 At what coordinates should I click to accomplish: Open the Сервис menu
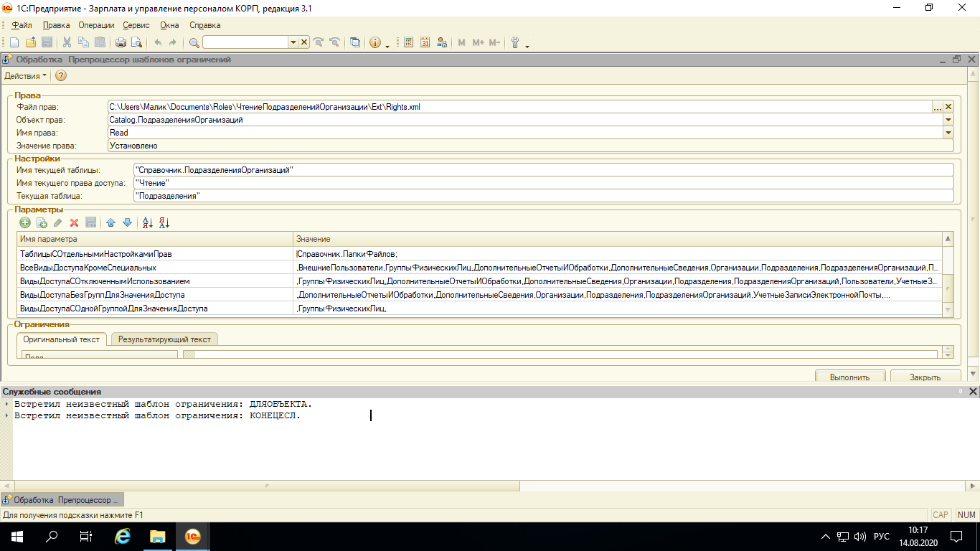tap(136, 25)
